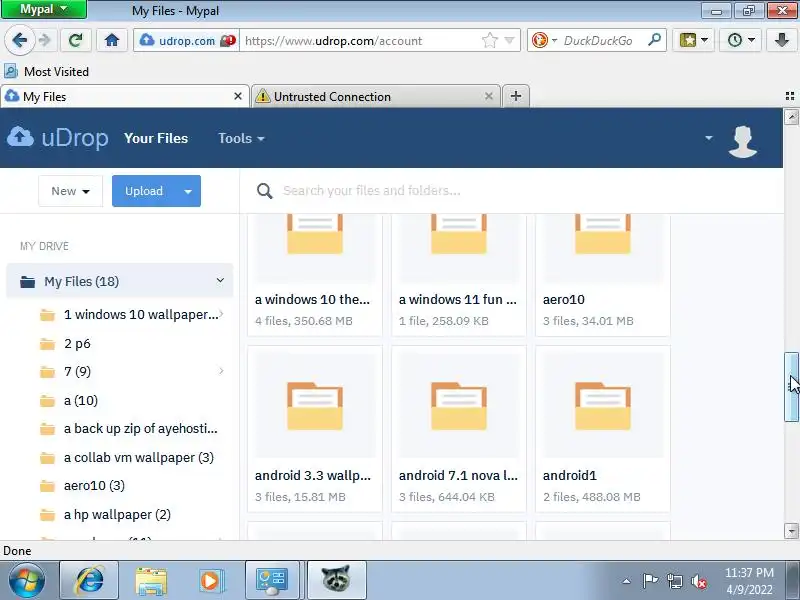
Task: Open Your Files in uDrop header
Action: [x=156, y=138]
